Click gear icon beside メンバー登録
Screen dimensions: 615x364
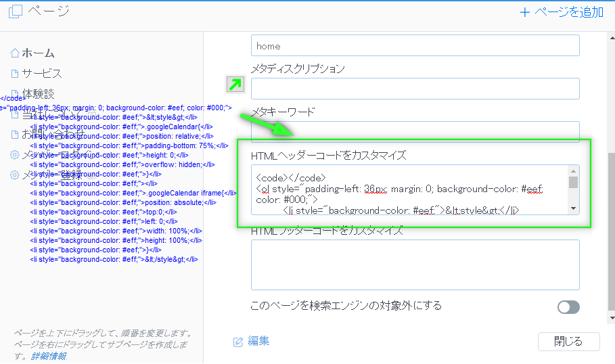(14, 175)
